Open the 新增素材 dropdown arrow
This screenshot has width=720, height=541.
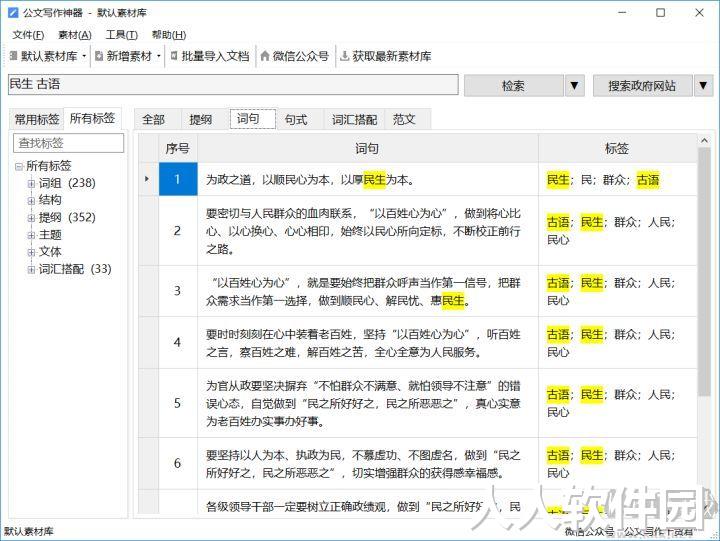[x=159, y=56]
